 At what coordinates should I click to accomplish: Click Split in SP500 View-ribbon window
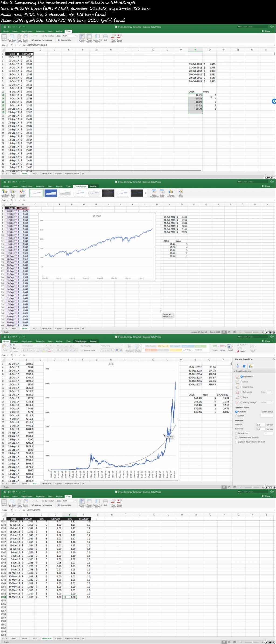click(x=105, y=37)
